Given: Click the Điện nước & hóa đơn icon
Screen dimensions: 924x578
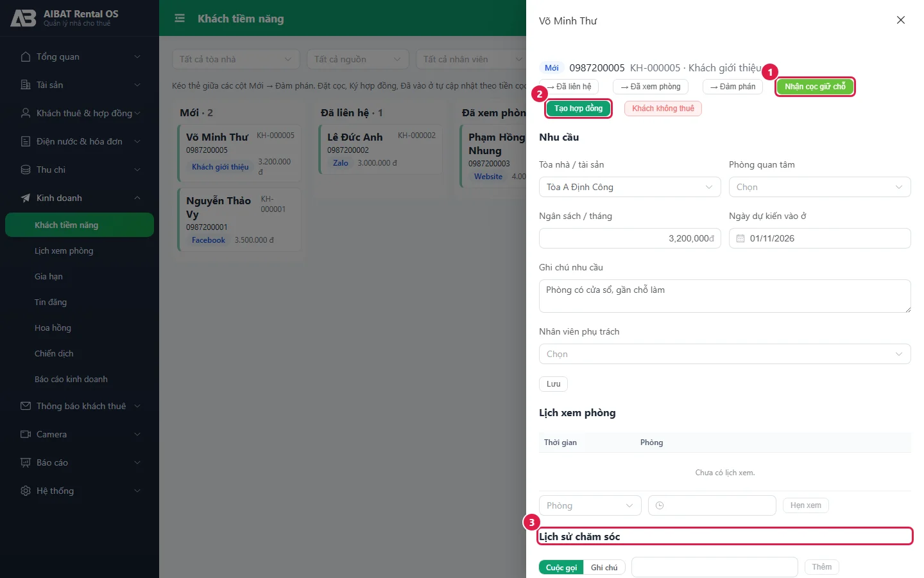Looking at the screenshot, I should coord(26,141).
